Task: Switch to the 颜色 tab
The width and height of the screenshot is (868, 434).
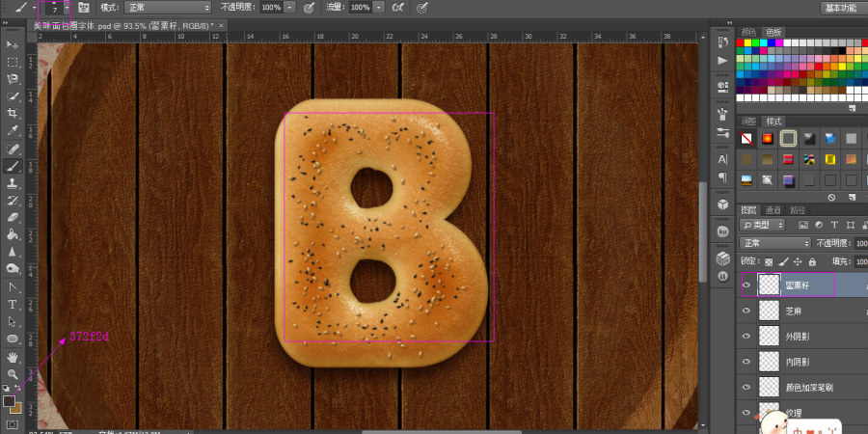Action: (x=748, y=32)
